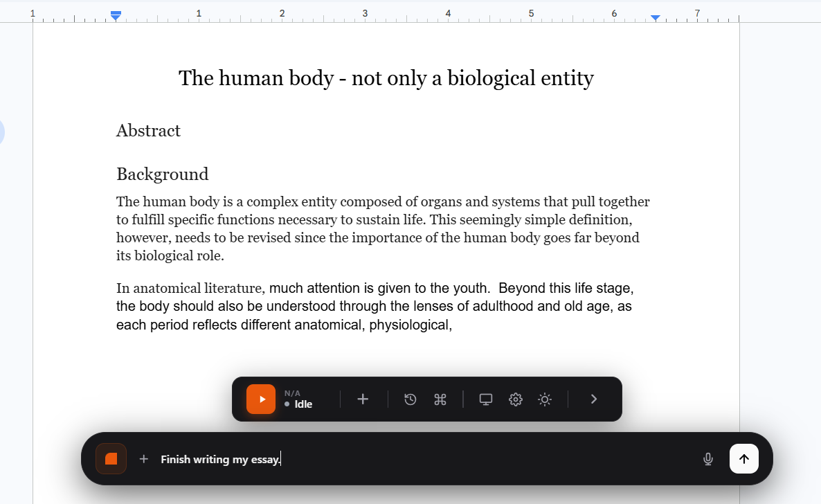
Task: Toggle the brightness sun icon
Action: (545, 399)
